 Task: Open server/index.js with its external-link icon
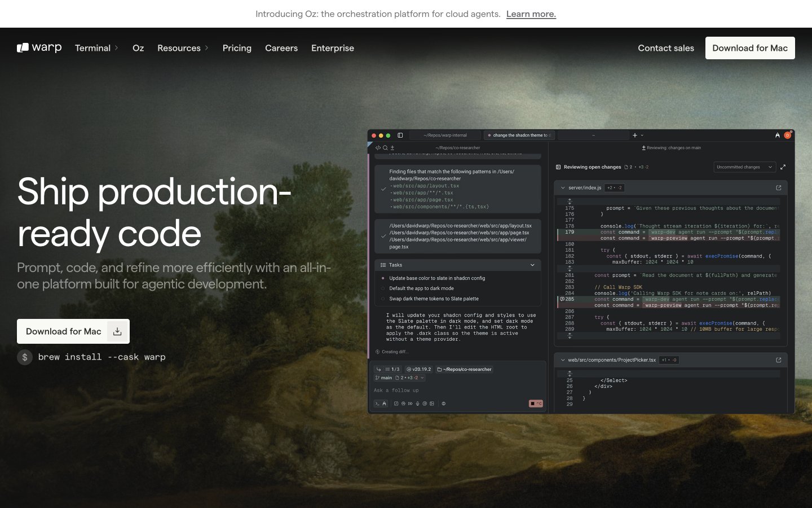point(779,188)
